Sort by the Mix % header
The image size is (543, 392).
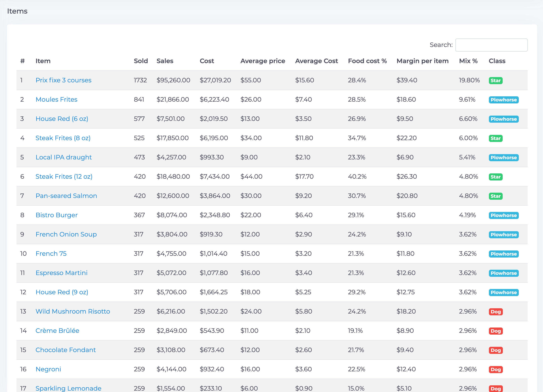pyautogui.click(x=468, y=61)
